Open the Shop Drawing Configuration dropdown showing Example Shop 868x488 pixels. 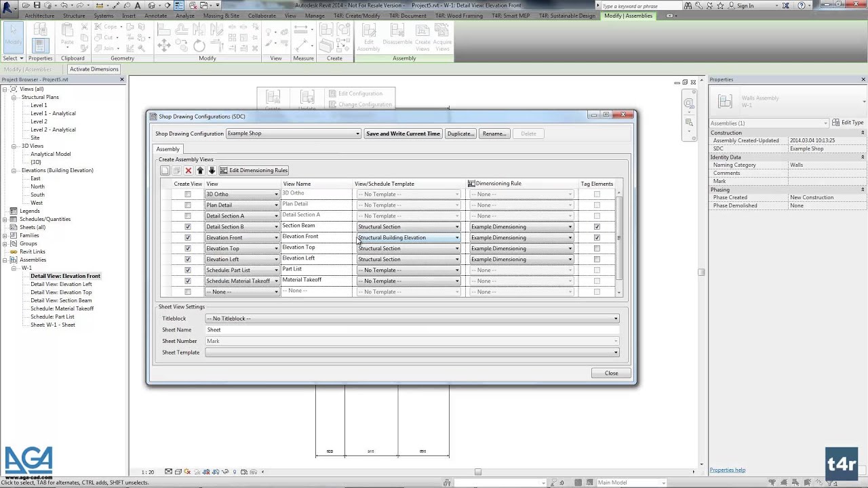point(294,134)
